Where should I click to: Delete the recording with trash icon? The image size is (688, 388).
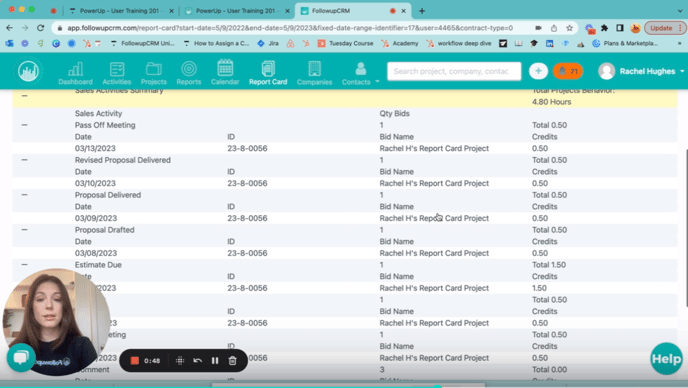[233, 361]
